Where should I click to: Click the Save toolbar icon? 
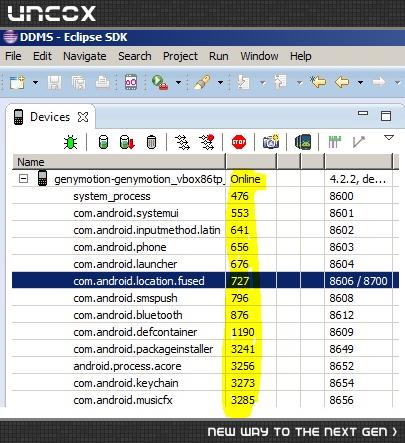[54, 82]
